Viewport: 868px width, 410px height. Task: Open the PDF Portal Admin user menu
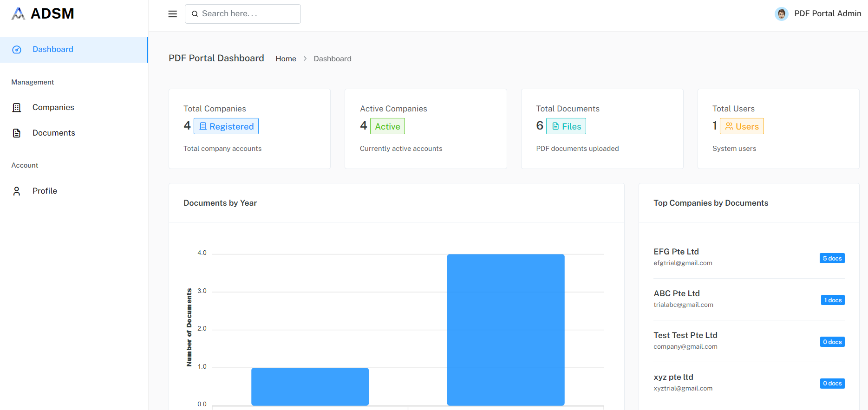click(827, 14)
